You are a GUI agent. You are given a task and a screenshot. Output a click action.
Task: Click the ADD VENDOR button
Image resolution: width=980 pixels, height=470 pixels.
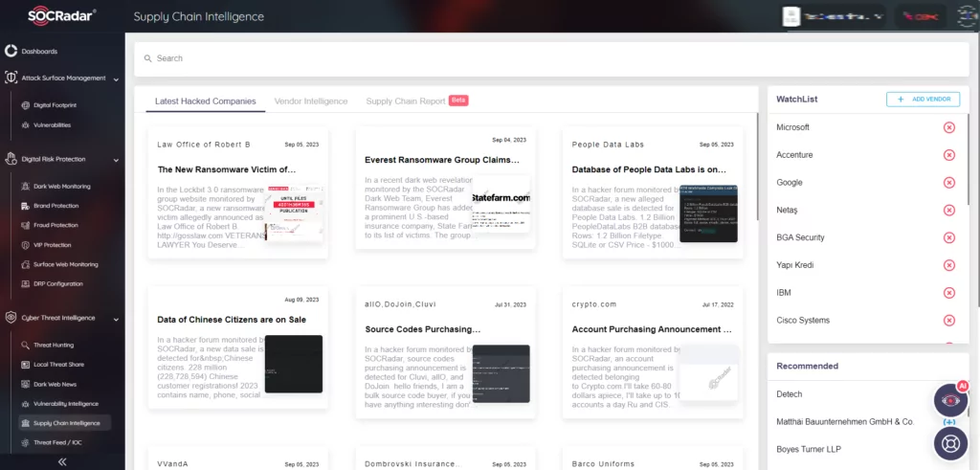coord(923,99)
